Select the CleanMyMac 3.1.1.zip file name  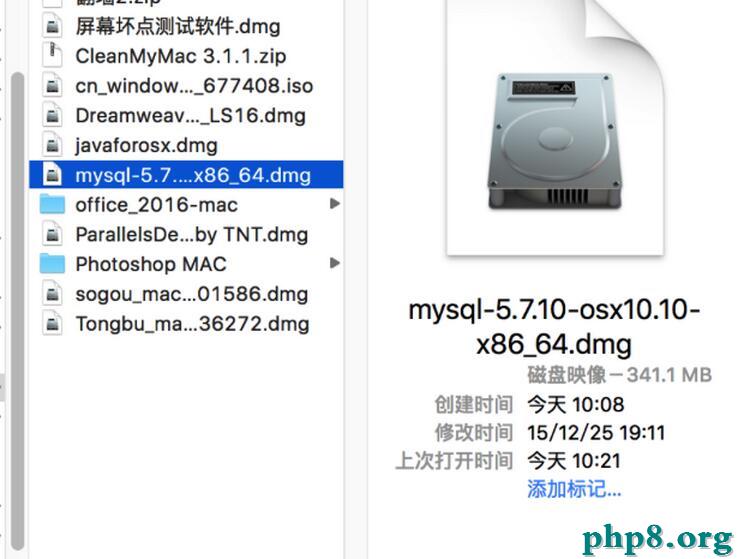pyautogui.click(x=181, y=56)
